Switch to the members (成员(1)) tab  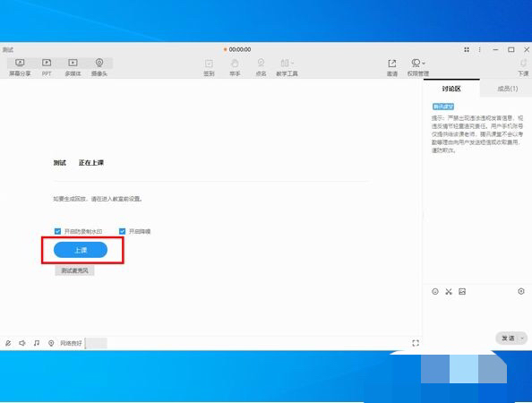[x=507, y=89]
